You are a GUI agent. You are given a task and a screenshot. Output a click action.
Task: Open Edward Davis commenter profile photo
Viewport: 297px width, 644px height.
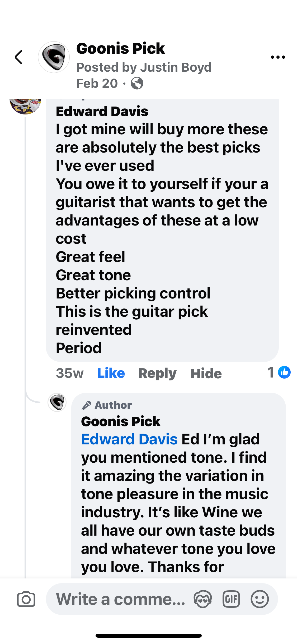click(25, 106)
